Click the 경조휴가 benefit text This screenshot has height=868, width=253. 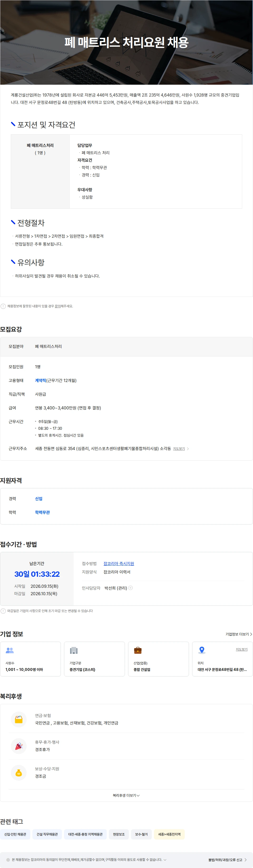42,750
